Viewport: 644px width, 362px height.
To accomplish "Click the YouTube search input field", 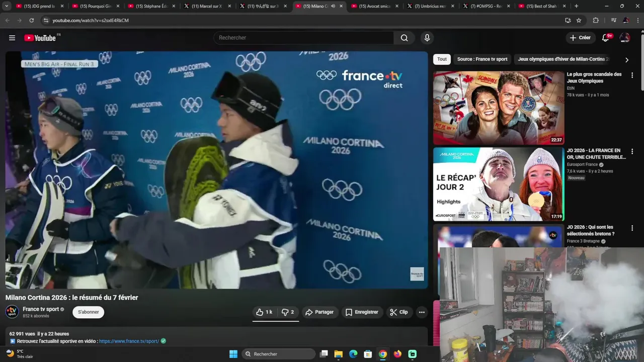I will point(303,38).
